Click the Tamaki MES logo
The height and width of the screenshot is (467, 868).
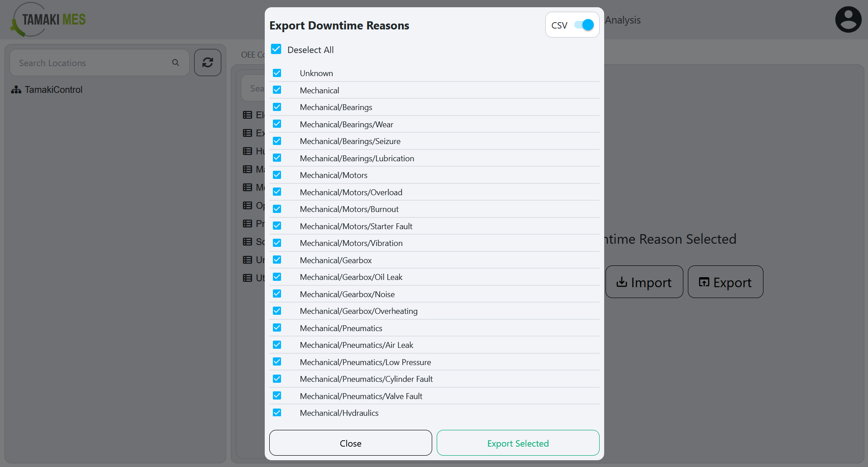pos(47,19)
